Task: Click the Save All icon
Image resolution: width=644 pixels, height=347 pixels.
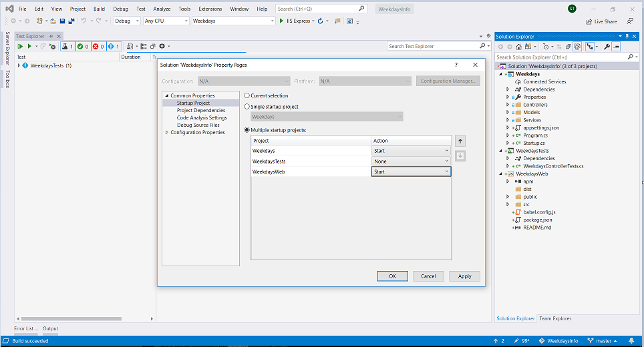Action: [x=71, y=21]
